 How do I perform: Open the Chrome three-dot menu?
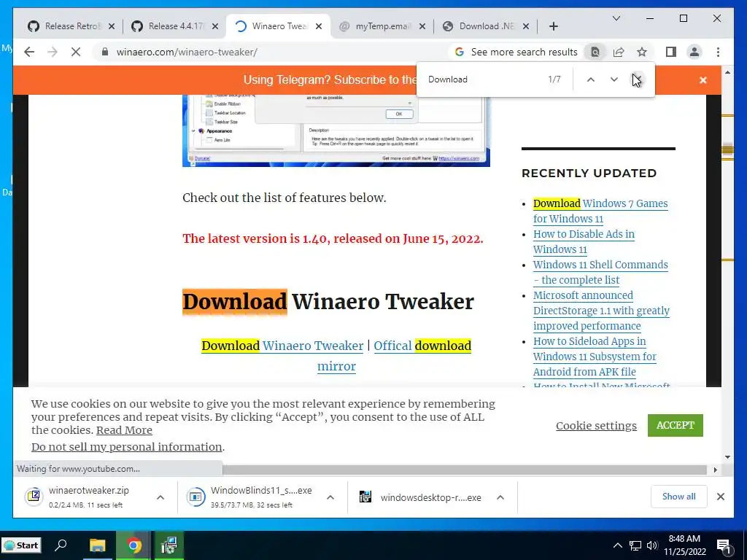(x=718, y=52)
